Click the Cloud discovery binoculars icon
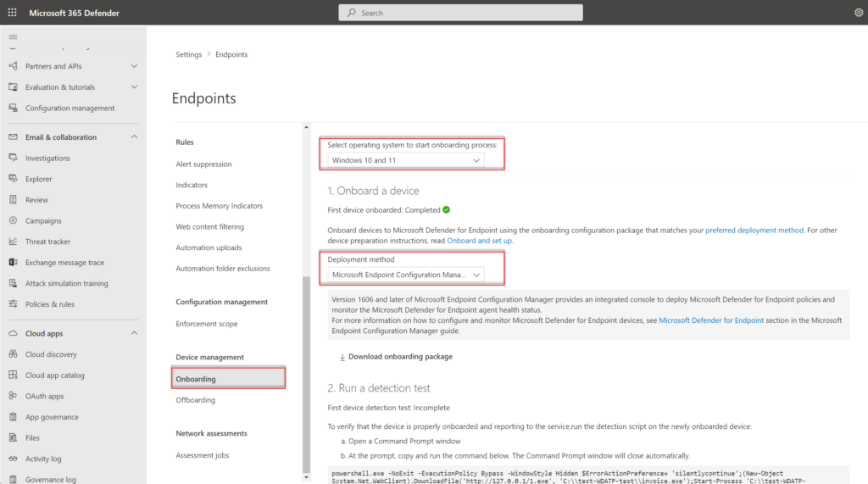 pos(14,353)
